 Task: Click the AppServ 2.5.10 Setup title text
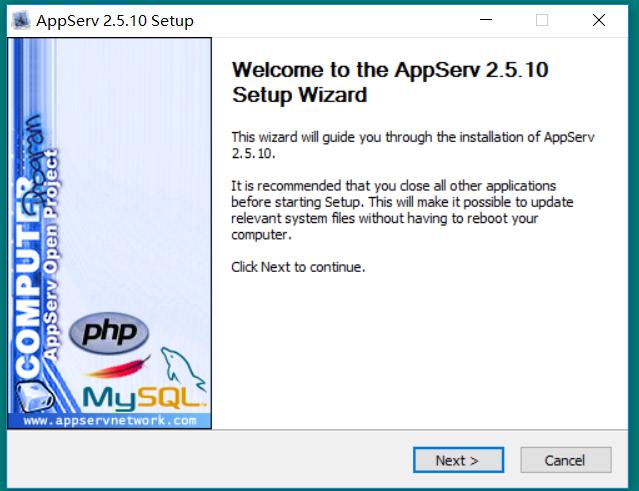point(115,21)
